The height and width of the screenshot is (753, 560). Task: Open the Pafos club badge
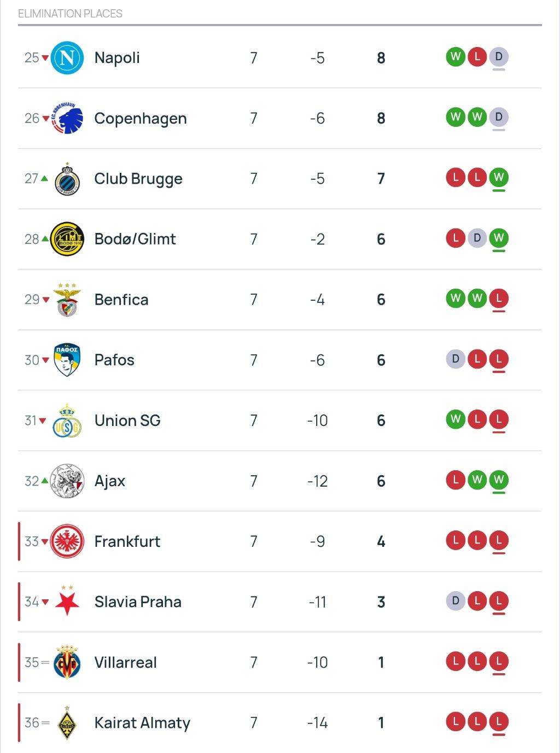pos(67,360)
